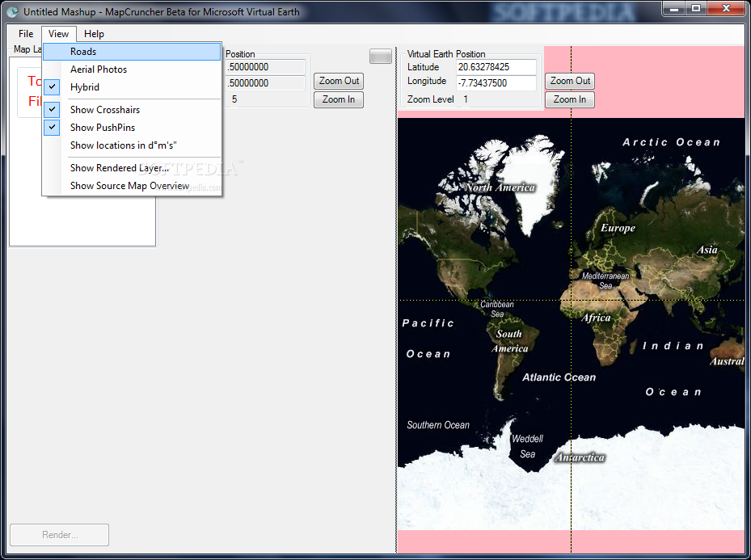This screenshot has width=751, height=560.
Task: Click Europe label on the map
Action: pyautogui.click(x=618, y=228)
